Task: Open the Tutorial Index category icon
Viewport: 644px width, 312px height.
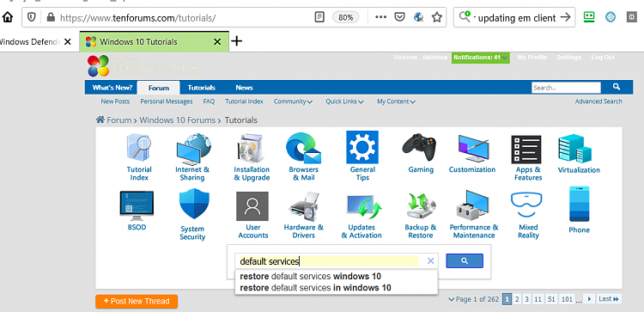Action: pos(139,148)
